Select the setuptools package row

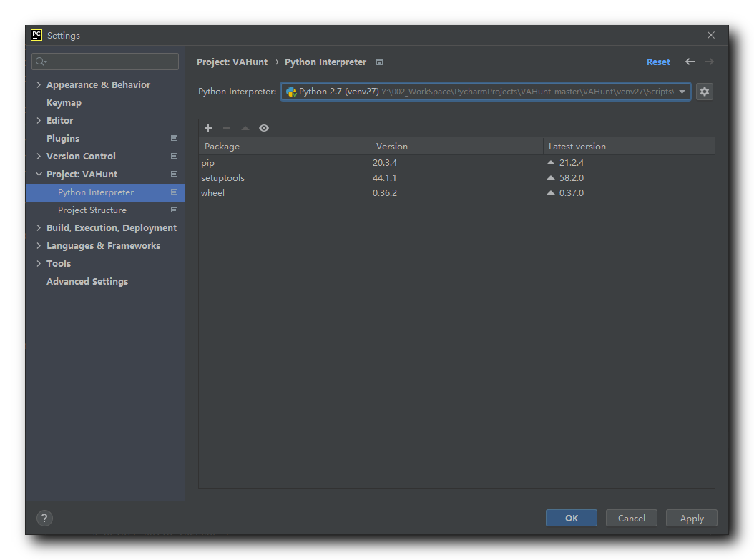click(456, 177)
